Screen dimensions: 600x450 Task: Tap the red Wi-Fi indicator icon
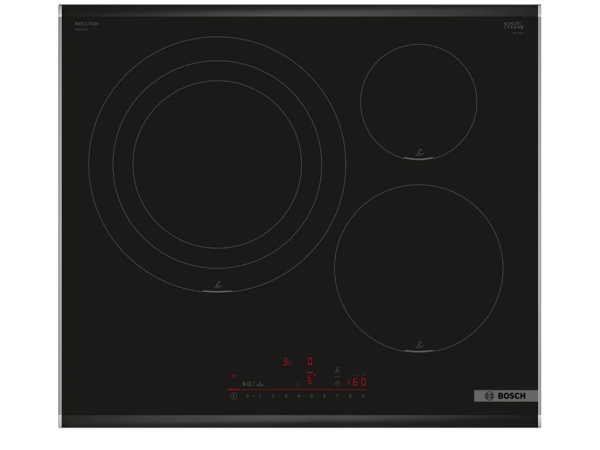[x=233, y=375]
